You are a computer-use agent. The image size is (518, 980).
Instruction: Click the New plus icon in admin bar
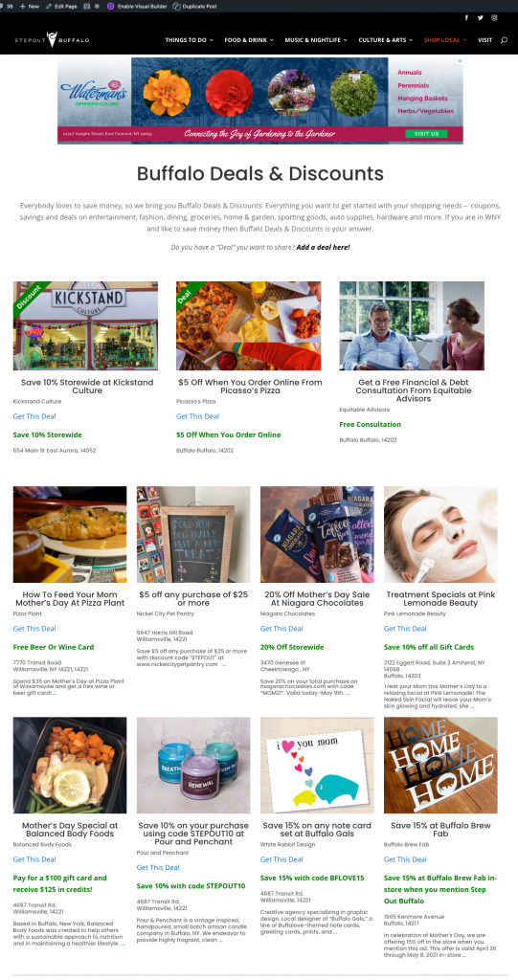(23, 6)
